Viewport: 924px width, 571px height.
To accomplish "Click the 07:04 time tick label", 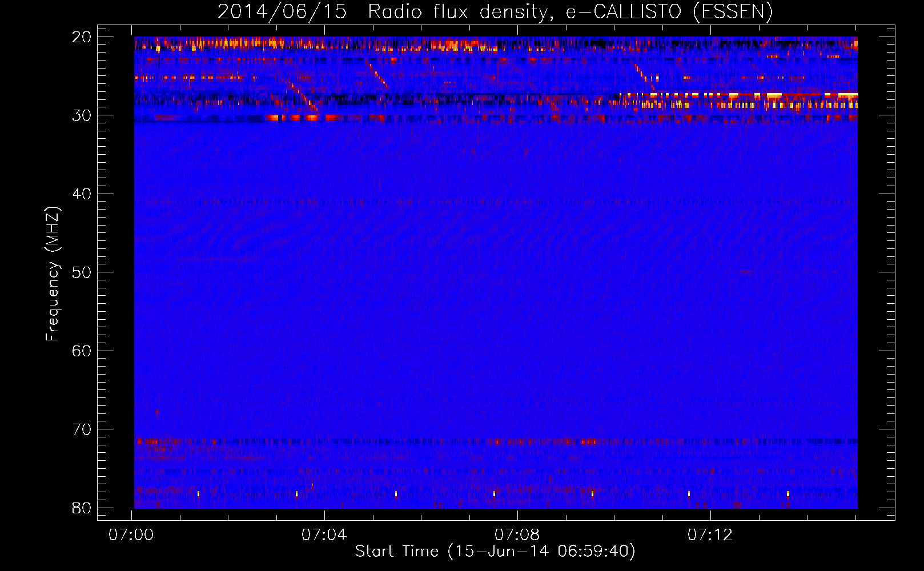I will 324,534.
